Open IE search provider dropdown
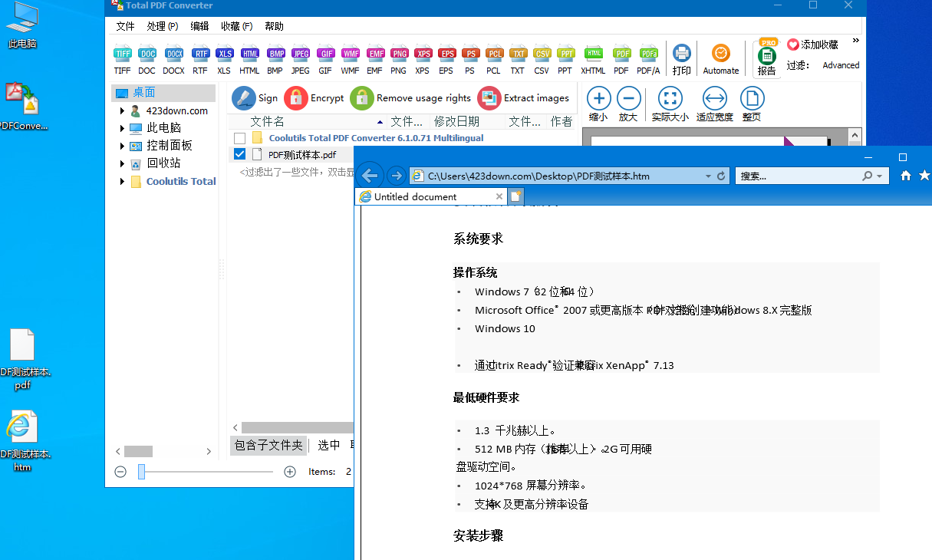 click(x=878, y=176)
